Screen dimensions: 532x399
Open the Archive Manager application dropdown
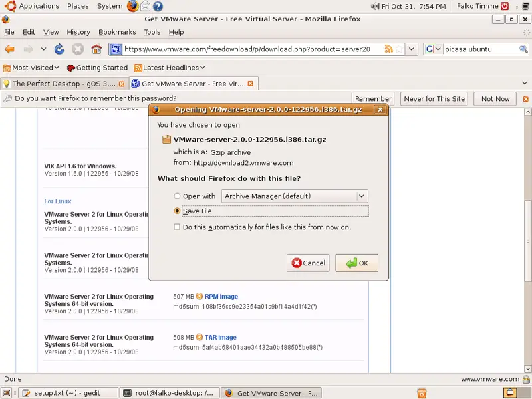(x=295, y=196)
